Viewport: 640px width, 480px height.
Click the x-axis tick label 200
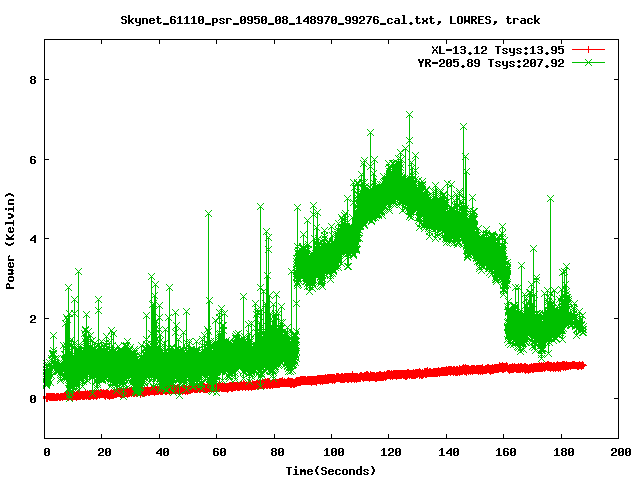619,453
